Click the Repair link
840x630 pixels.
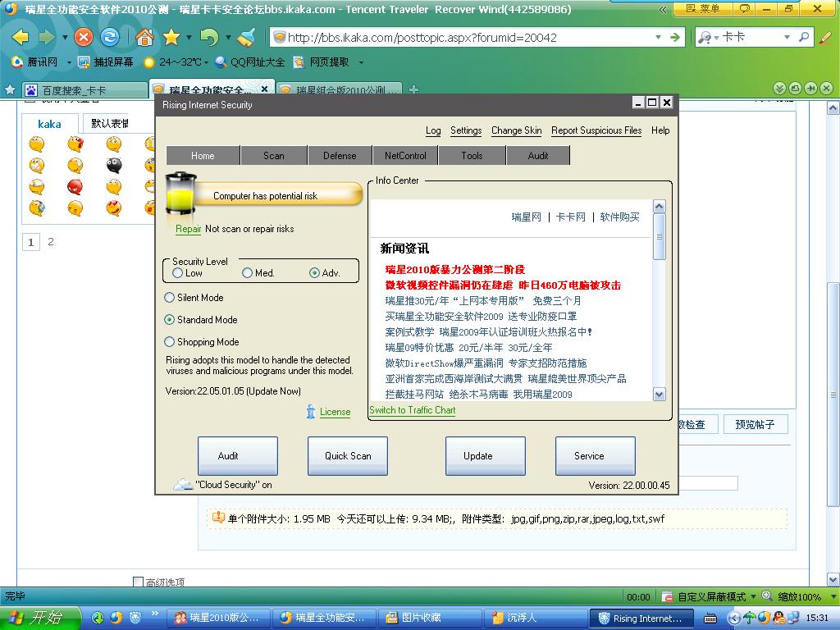[188, 229]
